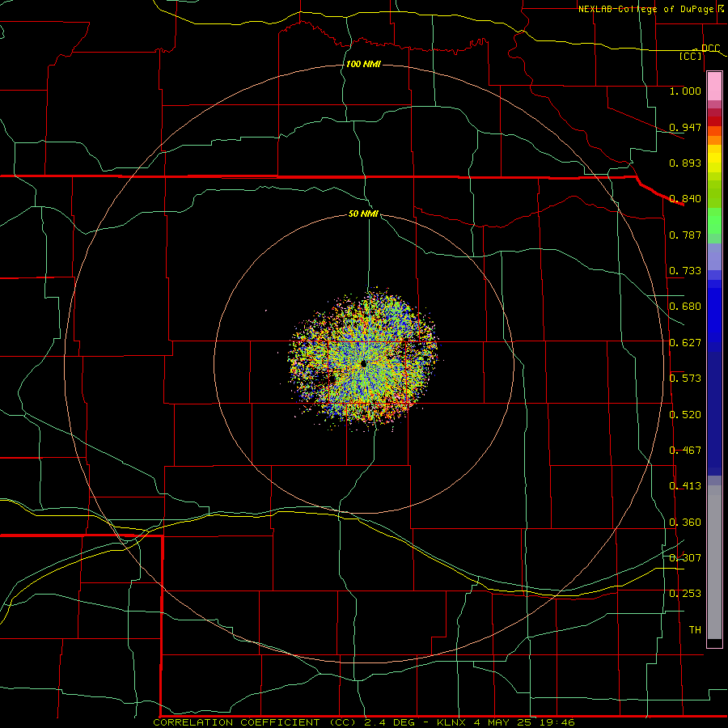Click the KLNX station identifier text

pyautogui.click(x=453, y=722)
